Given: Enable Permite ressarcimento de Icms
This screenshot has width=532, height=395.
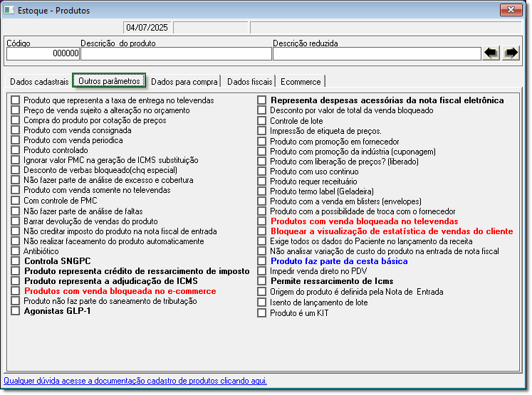Looking at the screenshot, I should pyautogui.click(x=261, y=281).
